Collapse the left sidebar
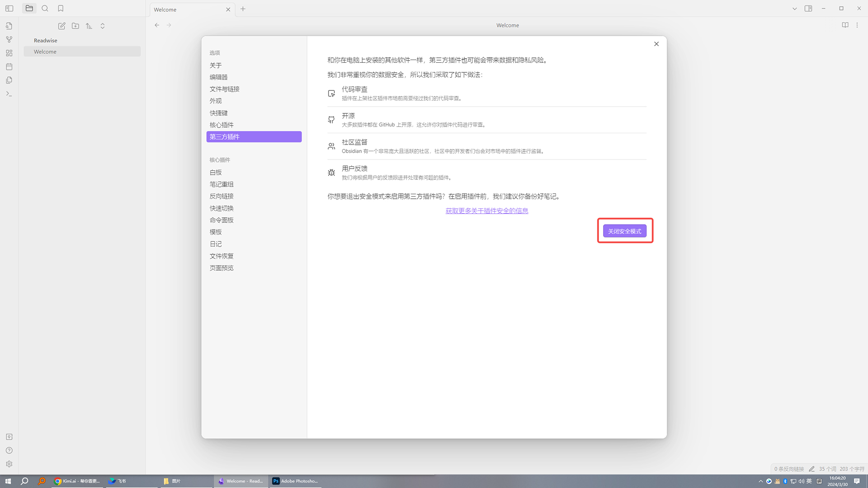The width and height of the screenshot is (868, 488). (9, 8)
